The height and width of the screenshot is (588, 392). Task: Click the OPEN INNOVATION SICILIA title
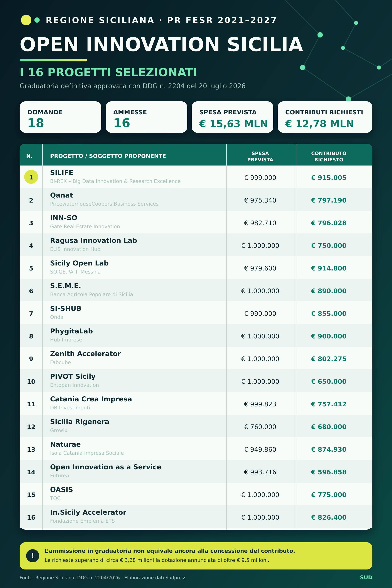click(x=161, y=44)
